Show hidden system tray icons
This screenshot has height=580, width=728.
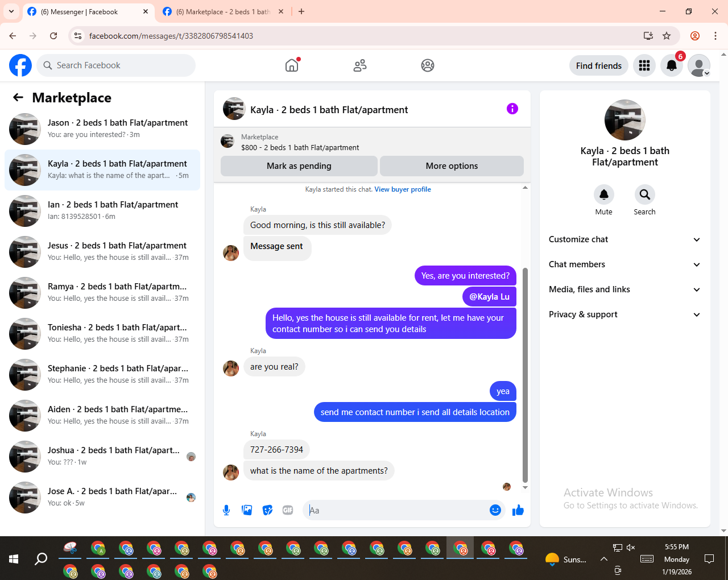tap(604, 559)
